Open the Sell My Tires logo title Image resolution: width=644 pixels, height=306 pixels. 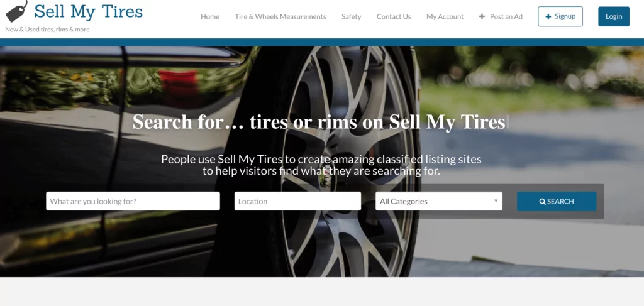click(88, 11)
